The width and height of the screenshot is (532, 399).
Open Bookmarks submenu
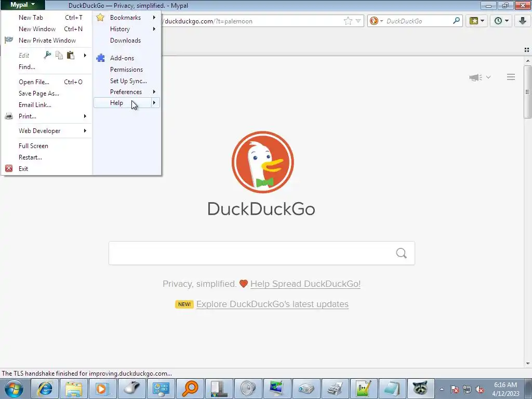(127, 18)
